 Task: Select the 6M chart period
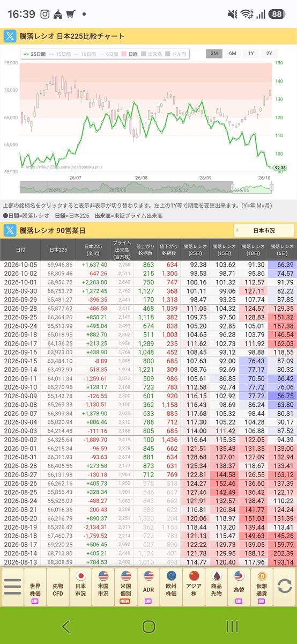(232, 54)
